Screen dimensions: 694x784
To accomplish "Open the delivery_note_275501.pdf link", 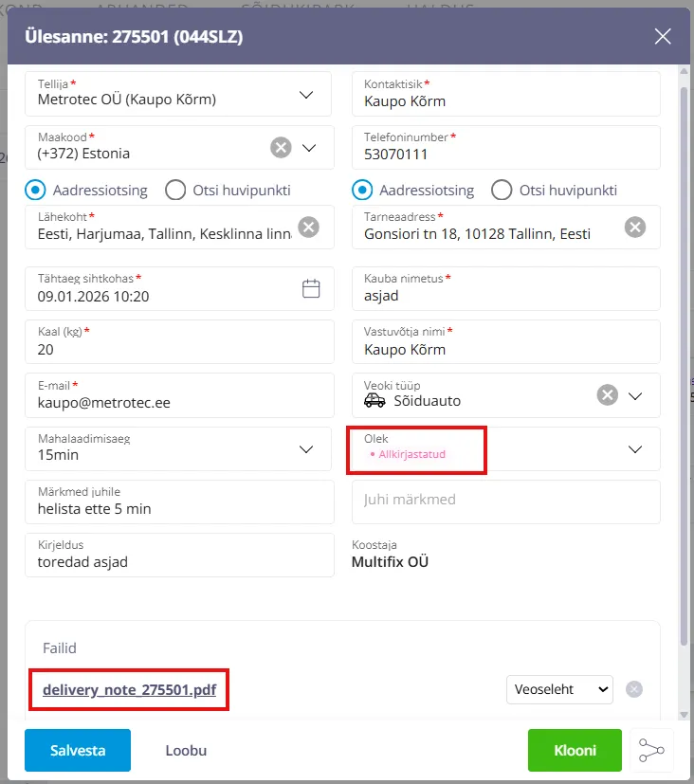I will click(x=129, y=690).
